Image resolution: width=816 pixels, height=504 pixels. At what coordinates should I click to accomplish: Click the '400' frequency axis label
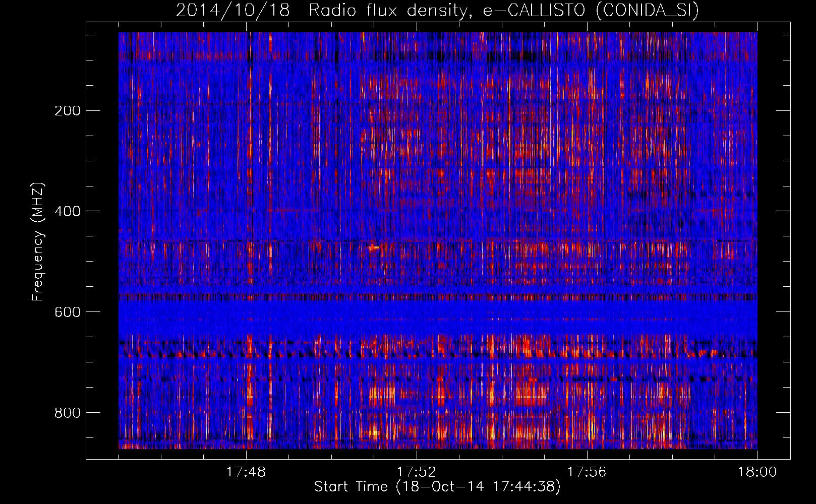coord(68,211)
